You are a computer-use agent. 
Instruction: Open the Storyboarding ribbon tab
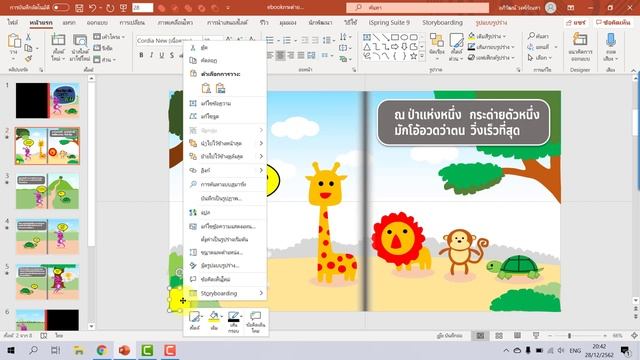coord(442,22)
